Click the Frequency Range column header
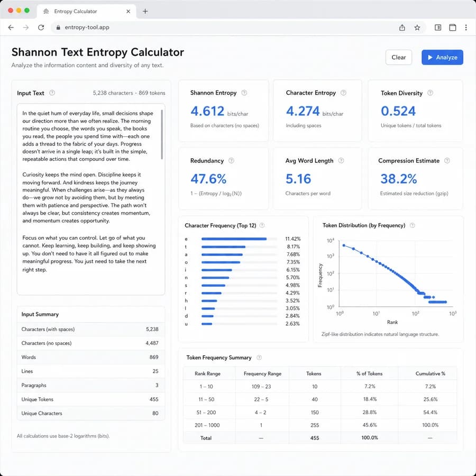The width and height of the screenshot is (476, 476). [262, 373]
